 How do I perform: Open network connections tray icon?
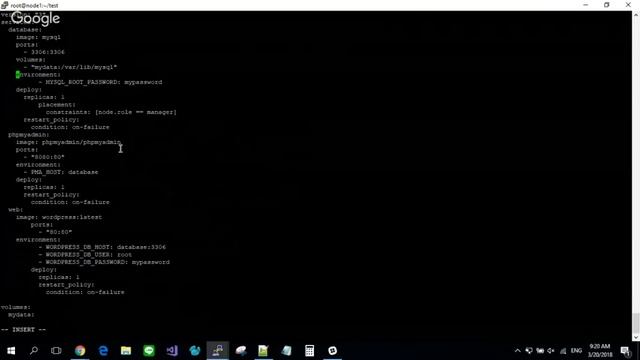[x=563, y=351]
